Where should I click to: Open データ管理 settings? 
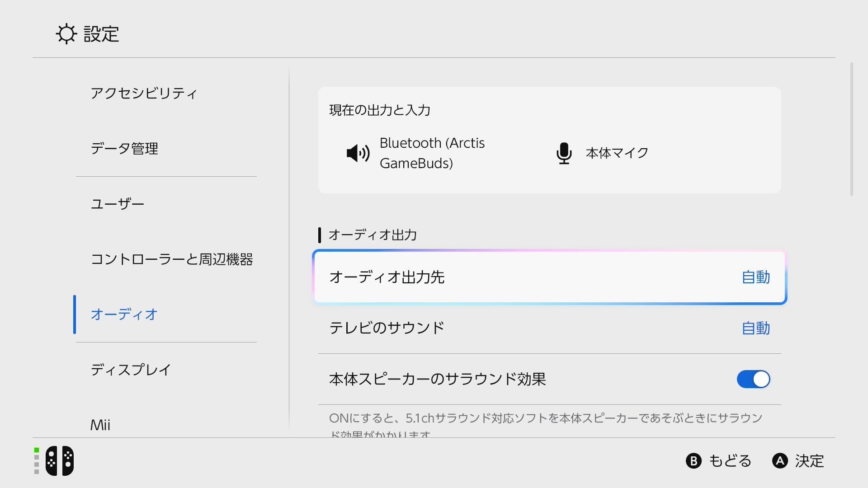pos(125,149)
